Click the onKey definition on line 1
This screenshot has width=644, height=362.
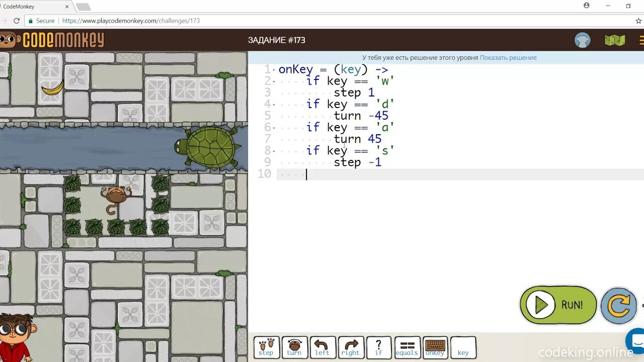(x=296, y=70)
